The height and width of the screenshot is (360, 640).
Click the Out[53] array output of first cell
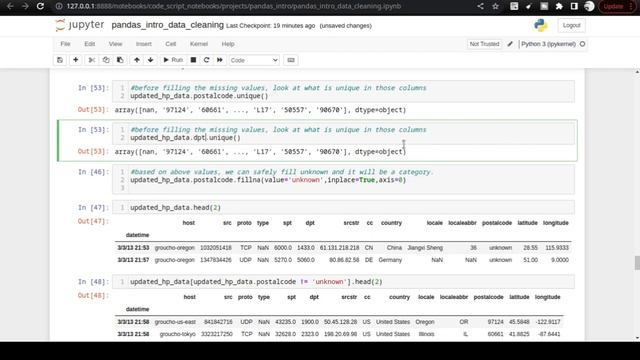260,110
